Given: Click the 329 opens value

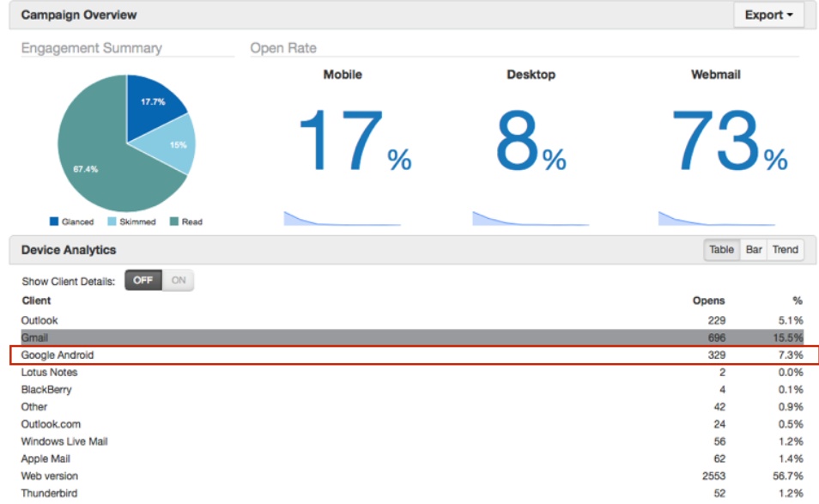Looking at the screenshot, I should (x=717, y=355).
